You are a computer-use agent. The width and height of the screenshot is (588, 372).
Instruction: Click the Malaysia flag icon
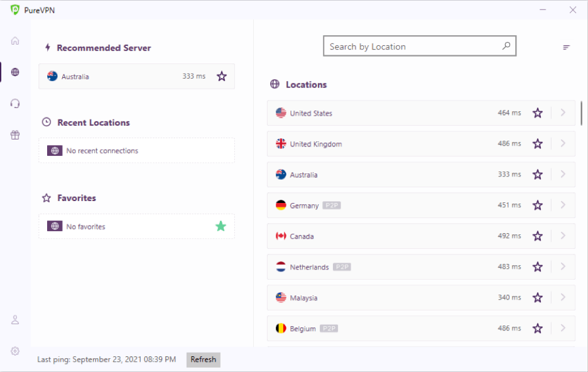[x=281, y=297]
